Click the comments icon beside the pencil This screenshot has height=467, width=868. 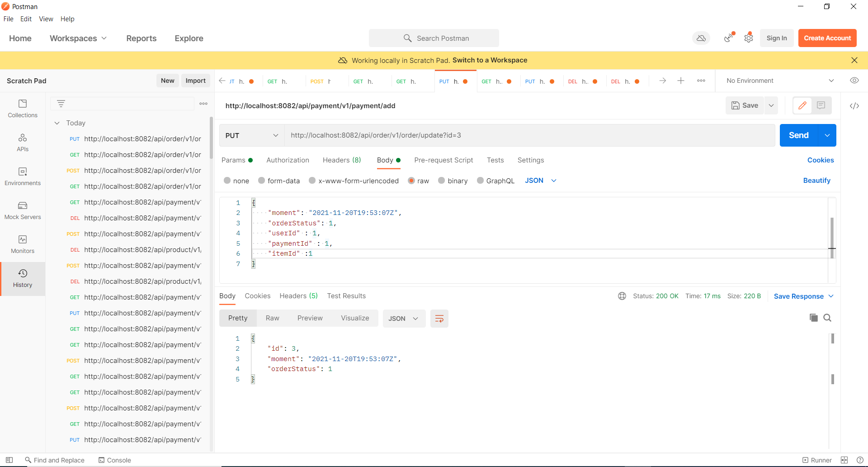point(821,105)
